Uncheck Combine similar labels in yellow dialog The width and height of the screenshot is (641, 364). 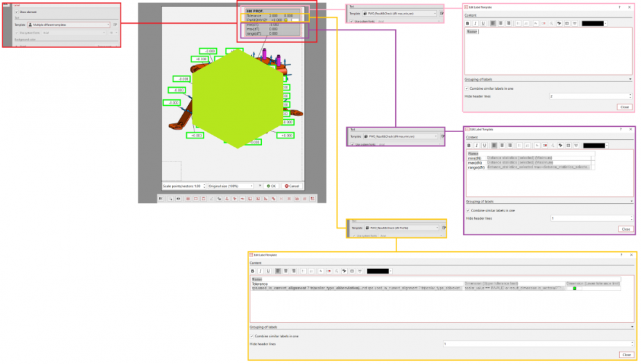pos(252,336)
